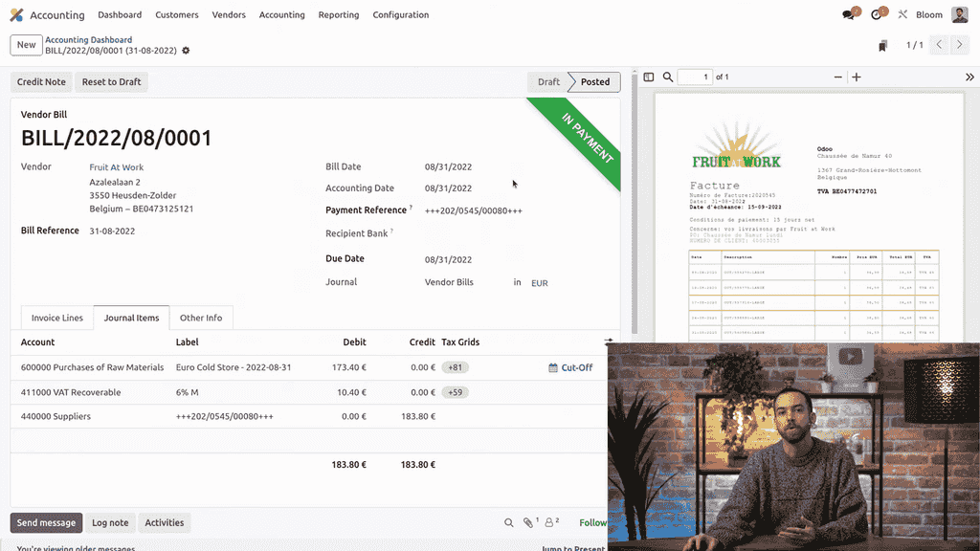Click the bookmark icon beside record pager

click(x=882, y=46)
